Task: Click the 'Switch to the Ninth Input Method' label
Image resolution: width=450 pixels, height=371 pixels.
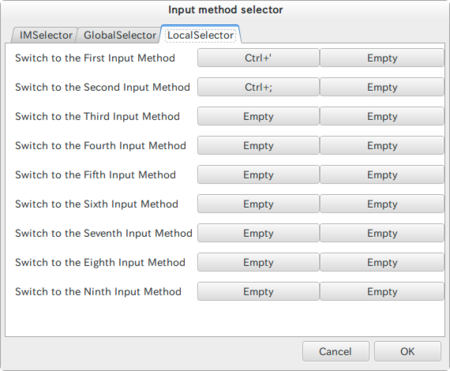Action: pyautogui.click(x=98, y=292)
